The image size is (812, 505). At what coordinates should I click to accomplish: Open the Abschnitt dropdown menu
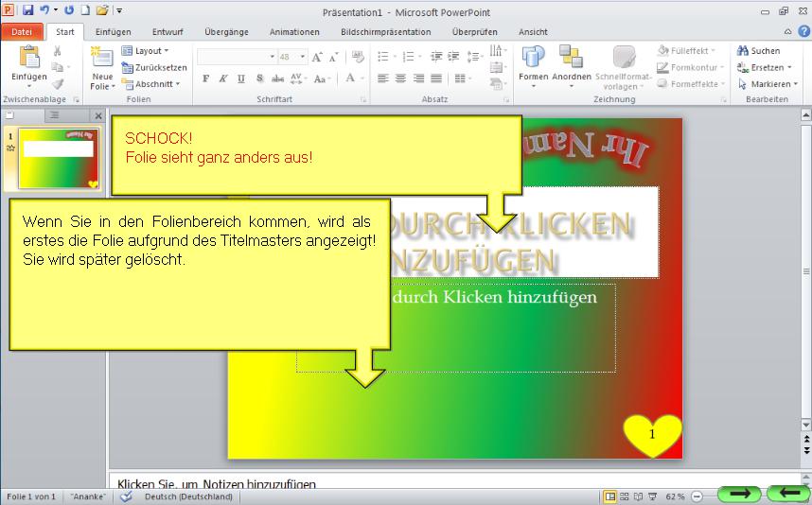[151, 84]
